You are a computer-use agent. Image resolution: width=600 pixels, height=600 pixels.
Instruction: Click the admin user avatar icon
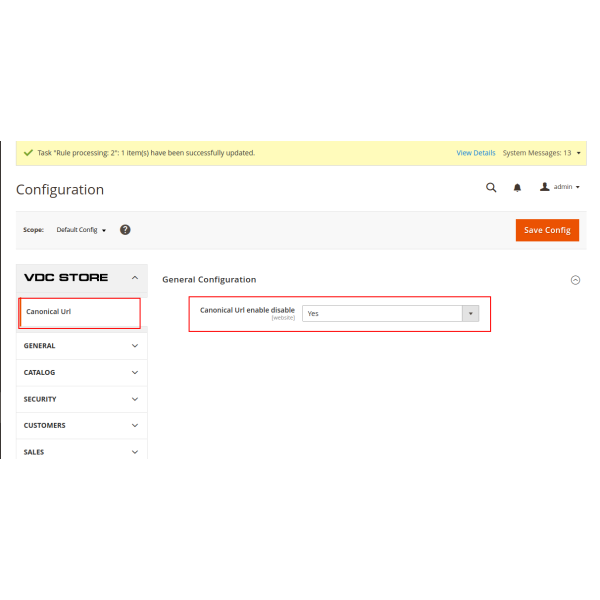pyautogui.click(x=545, y=187)
